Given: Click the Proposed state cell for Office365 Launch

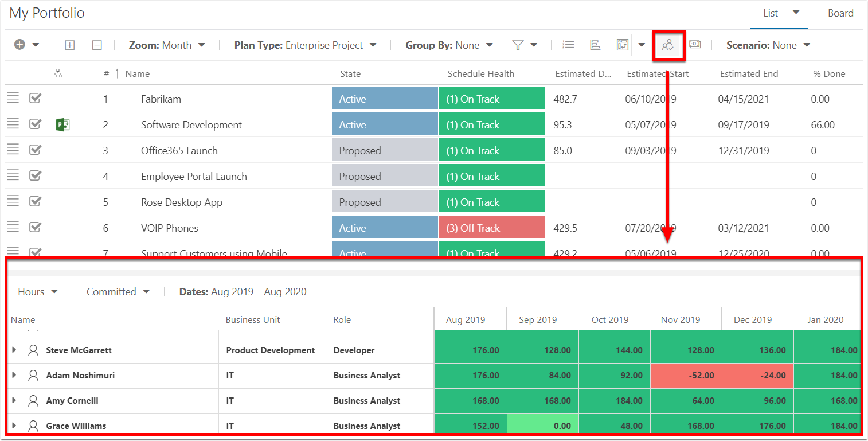Looking at the screenshot, I should (x=385, y=150).
